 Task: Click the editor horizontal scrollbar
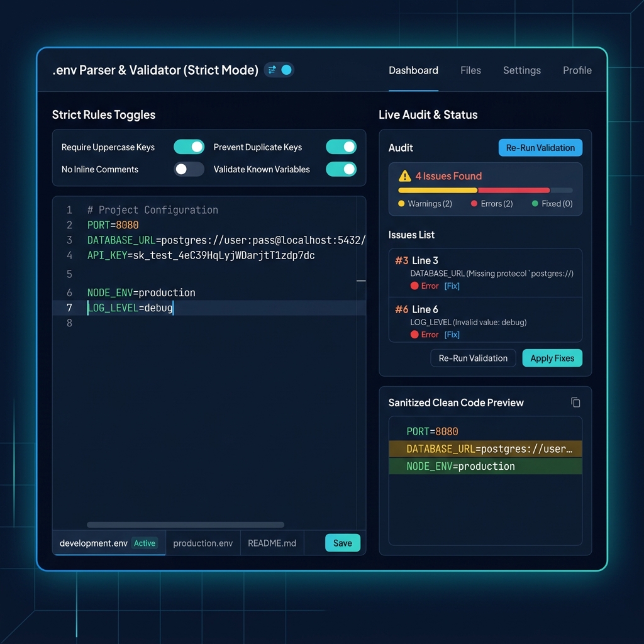[x=186, y=525]
